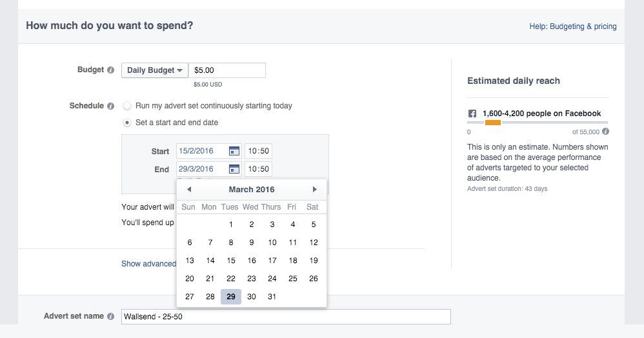Select set a start and end date option
The image size is (644, 338).
127,123
